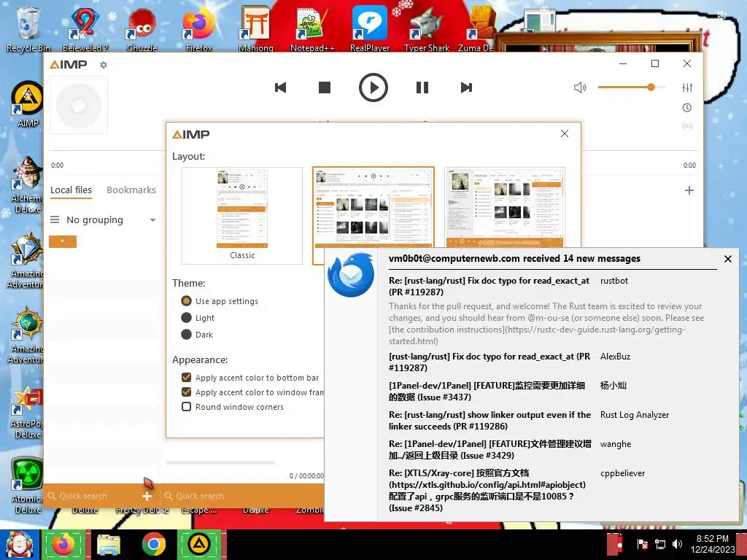
Task: Open AIMP desktop shortcut
Action: tap(27, 104)
